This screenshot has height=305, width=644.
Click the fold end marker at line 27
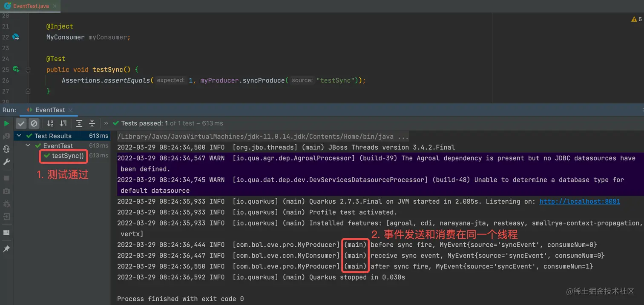click(x=28, y=91)
